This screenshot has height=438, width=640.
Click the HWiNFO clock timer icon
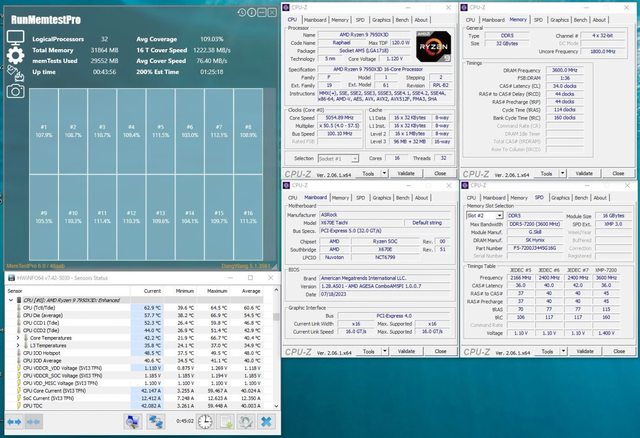[x=203, y=421]
